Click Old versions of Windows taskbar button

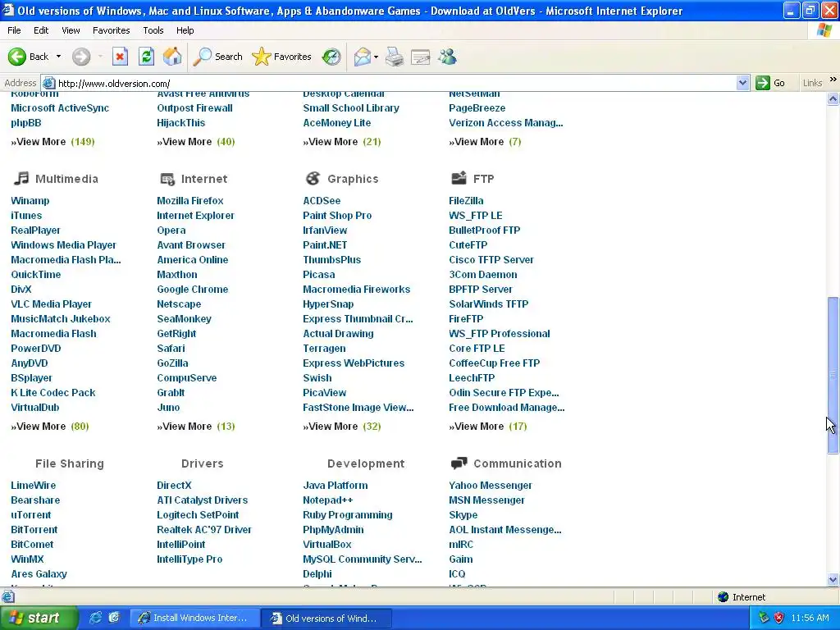pos(326,619)
